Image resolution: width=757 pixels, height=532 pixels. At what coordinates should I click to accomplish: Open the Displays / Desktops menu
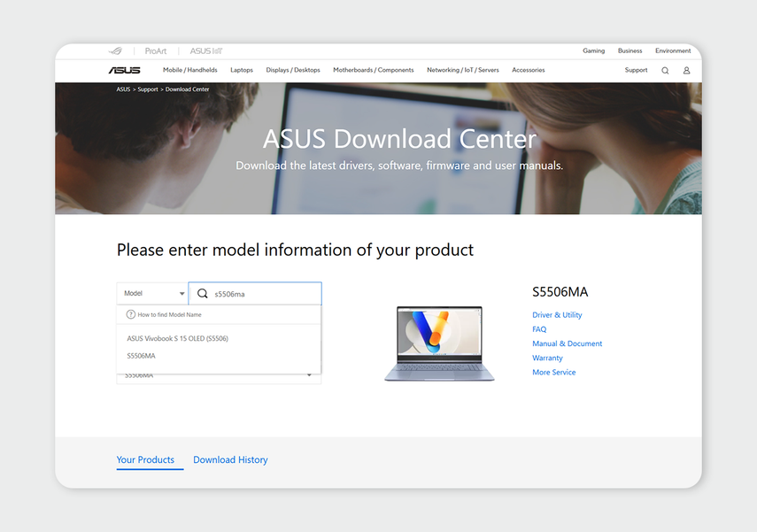[293, 70]
